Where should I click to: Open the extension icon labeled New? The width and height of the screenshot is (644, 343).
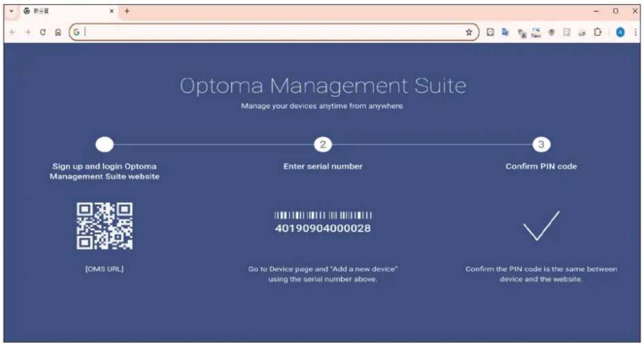pos(536,32)
